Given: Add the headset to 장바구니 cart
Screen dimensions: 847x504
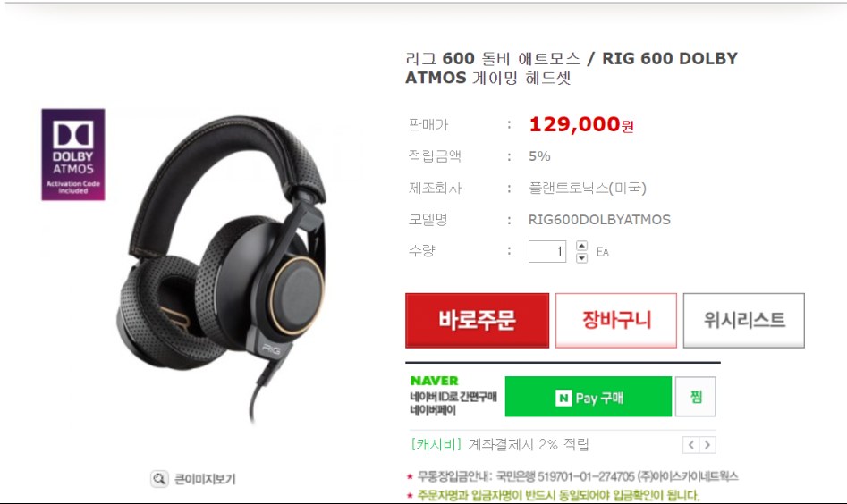Looking at the screenshot, I should tap(616, 320).
